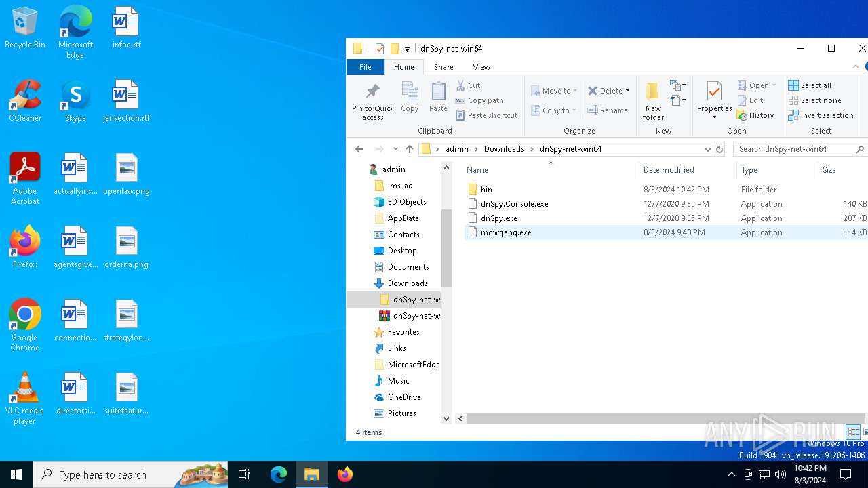
Task: Click Pin to Quick access icon
Action: 372,102
